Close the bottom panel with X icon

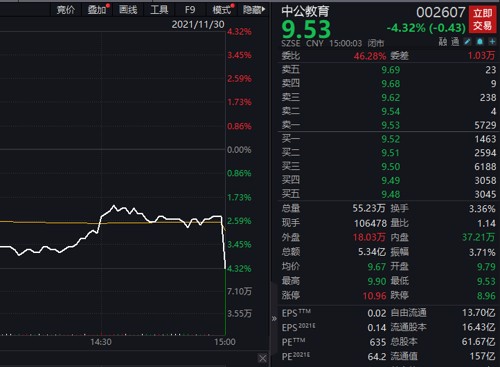(x=262, y=359)
